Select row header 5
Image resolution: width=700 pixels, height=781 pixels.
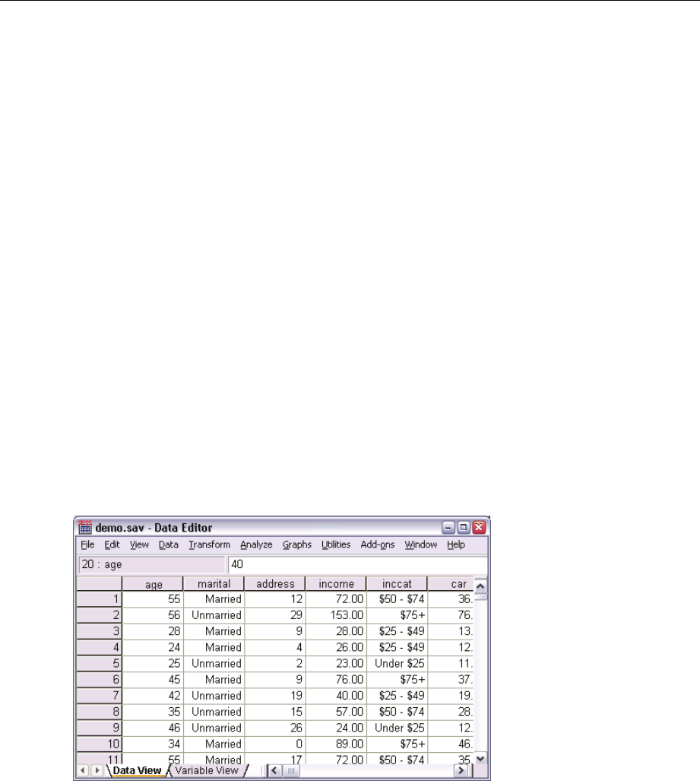[x=100, y=663]
